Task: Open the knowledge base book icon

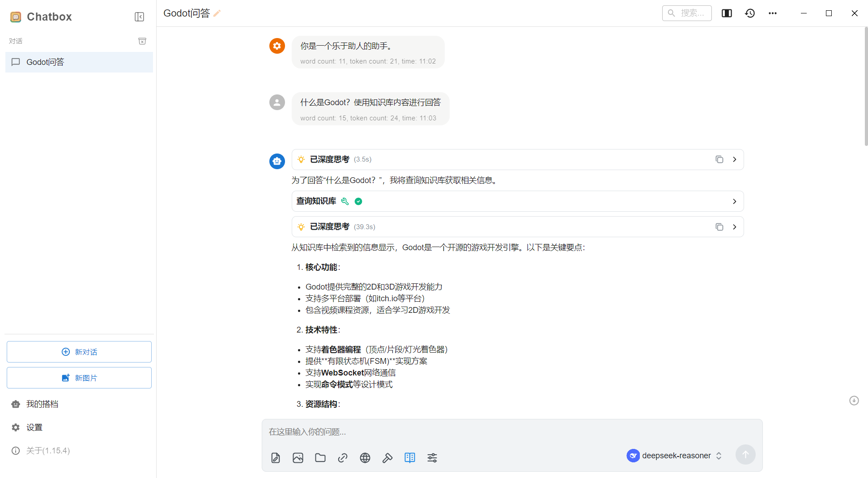Action: [x=410, y=457]
